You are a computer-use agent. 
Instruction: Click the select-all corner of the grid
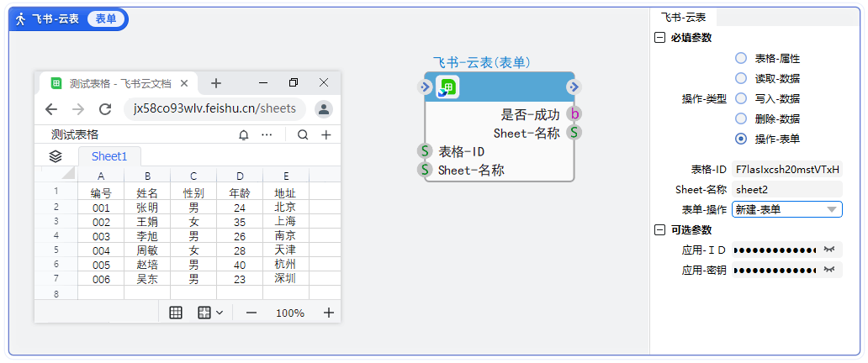[x=68, y=174]
